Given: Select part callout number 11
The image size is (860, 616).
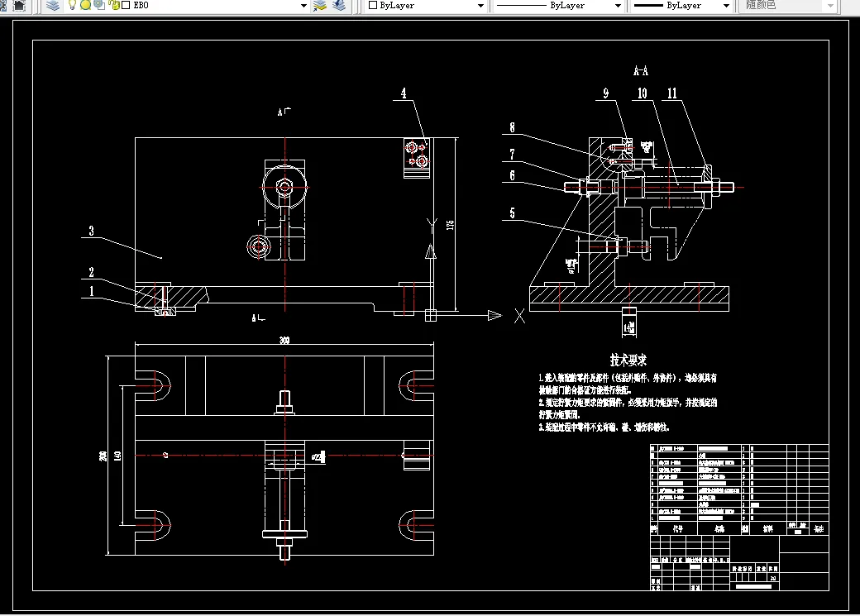Looking at the screenshot, I should 672,93.
